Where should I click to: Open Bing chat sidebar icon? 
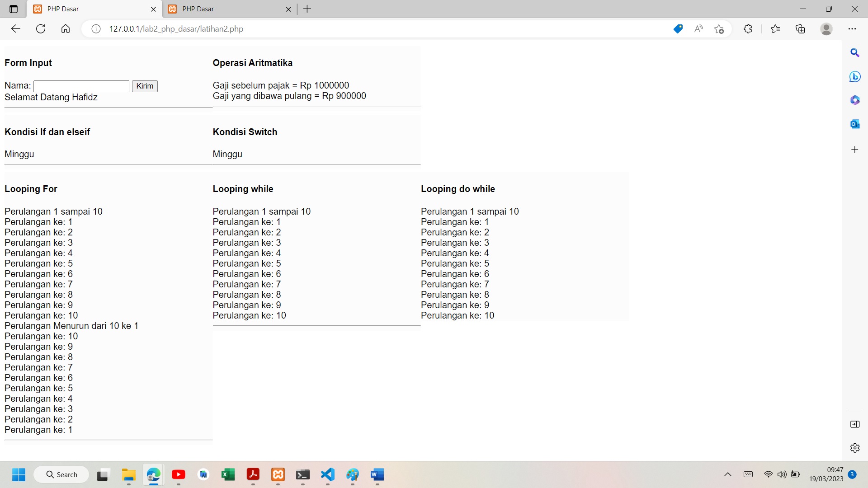(855, 77)
